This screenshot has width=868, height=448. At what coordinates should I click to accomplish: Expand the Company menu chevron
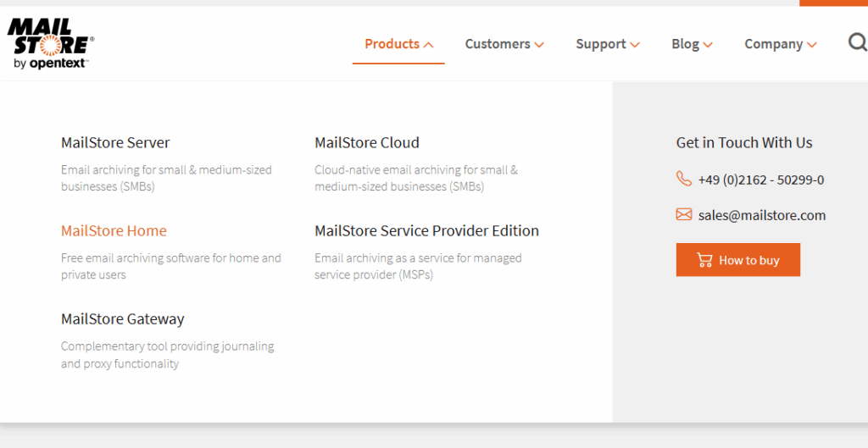pyautogui.click(x=811, y=45)
